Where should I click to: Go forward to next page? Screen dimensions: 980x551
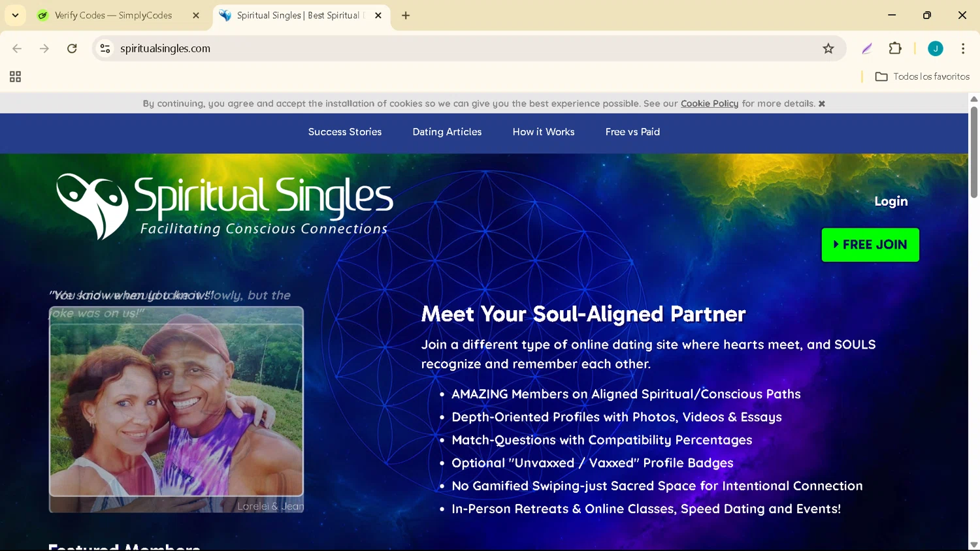(x=44, y=48)
